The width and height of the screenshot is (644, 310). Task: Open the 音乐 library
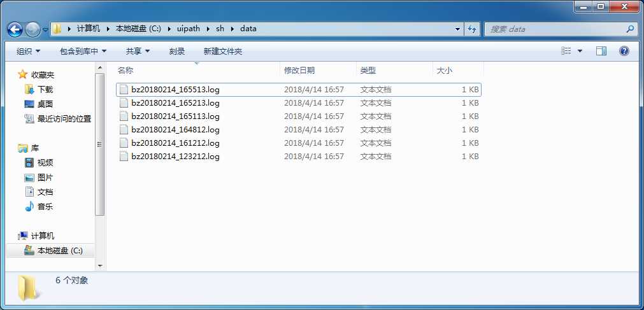[x=39, y=206]
